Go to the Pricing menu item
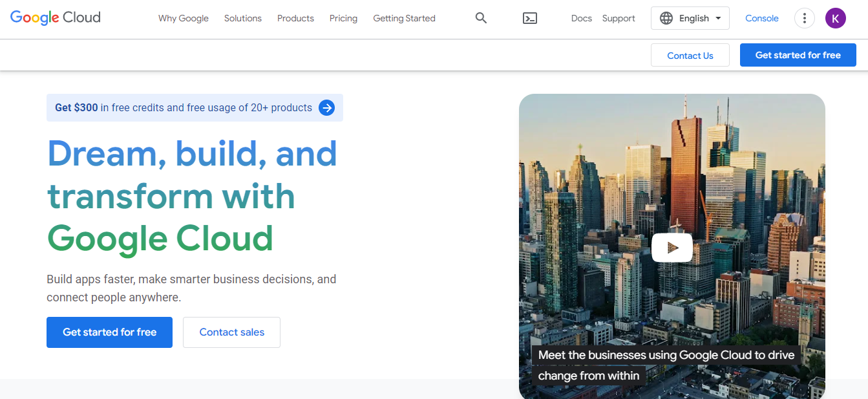 coord(343,18)
